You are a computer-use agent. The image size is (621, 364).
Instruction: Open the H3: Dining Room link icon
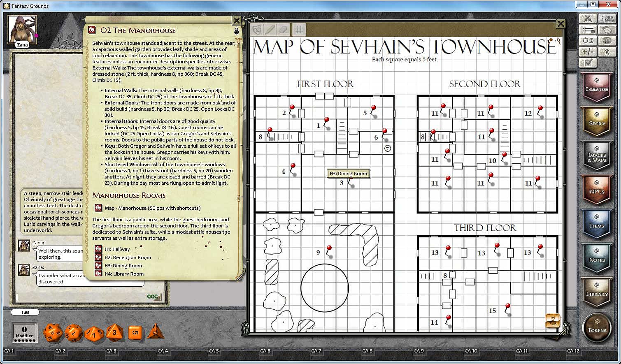pos(98,266)
